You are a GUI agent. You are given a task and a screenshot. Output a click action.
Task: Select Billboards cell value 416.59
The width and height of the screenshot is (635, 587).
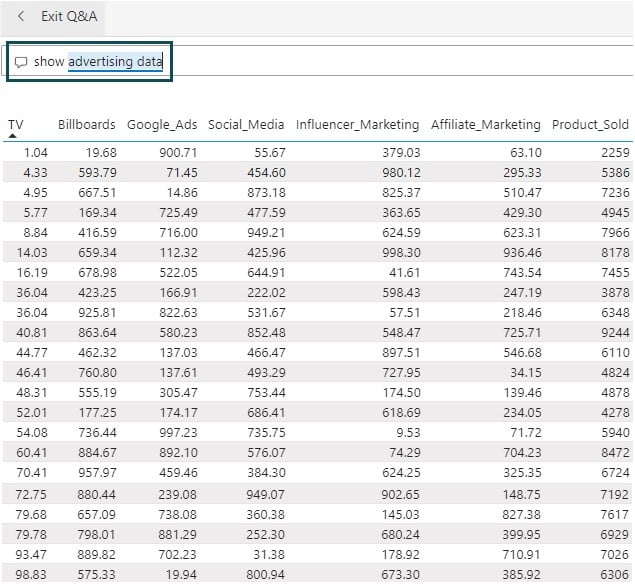pos(97,233)
